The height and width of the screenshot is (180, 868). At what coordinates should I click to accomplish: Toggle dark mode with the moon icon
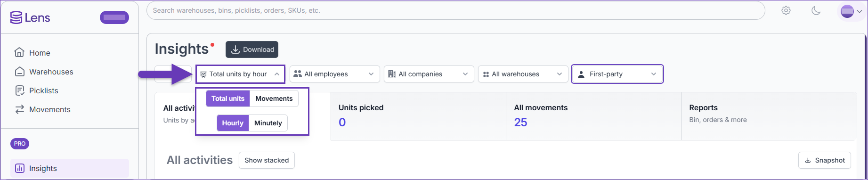pos(816,10)
